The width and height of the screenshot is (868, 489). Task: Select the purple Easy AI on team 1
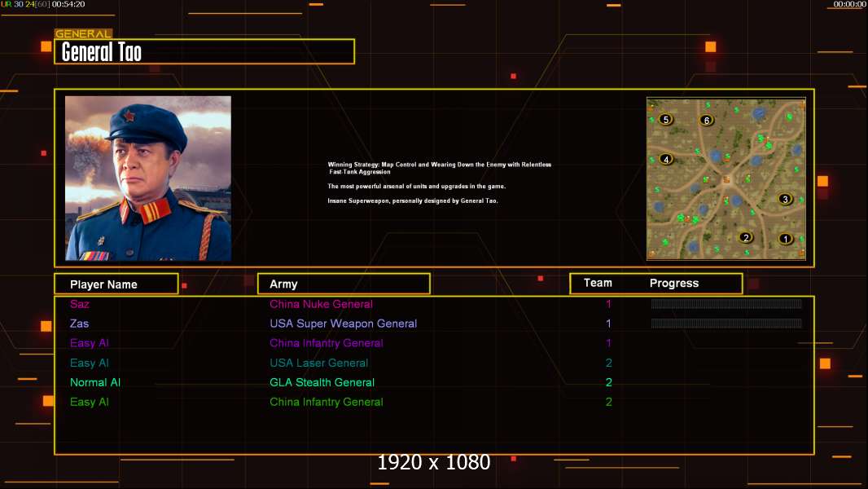(x=89, y=343)
